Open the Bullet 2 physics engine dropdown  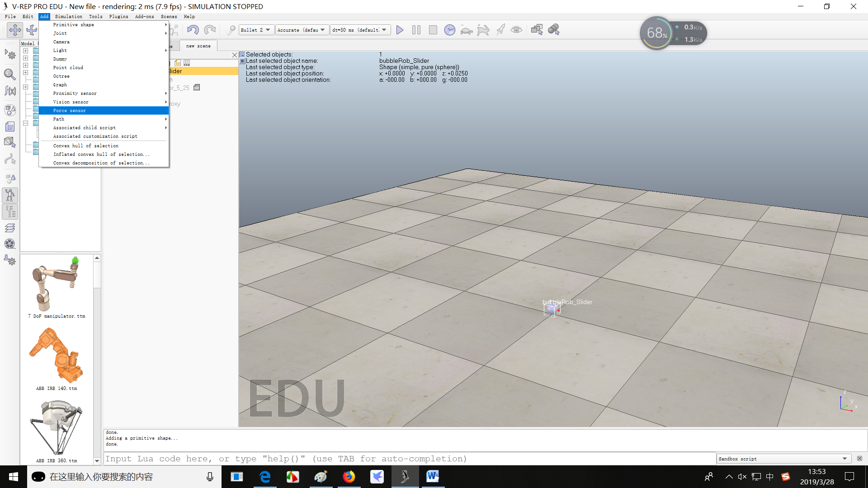point(256,30)
